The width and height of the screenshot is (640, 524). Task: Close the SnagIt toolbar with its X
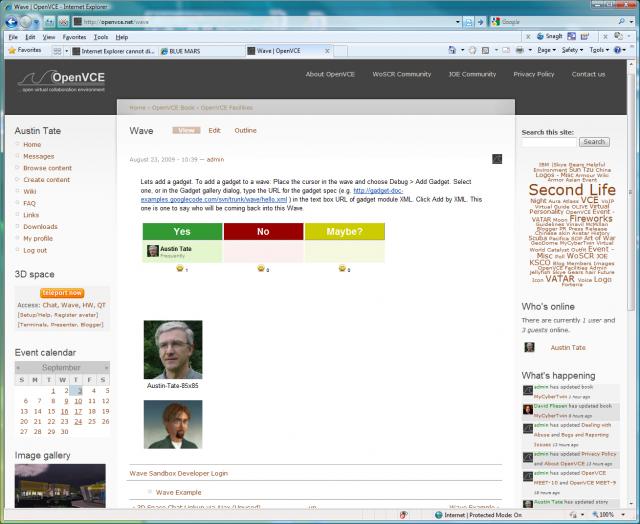click(x=528, y=37)
